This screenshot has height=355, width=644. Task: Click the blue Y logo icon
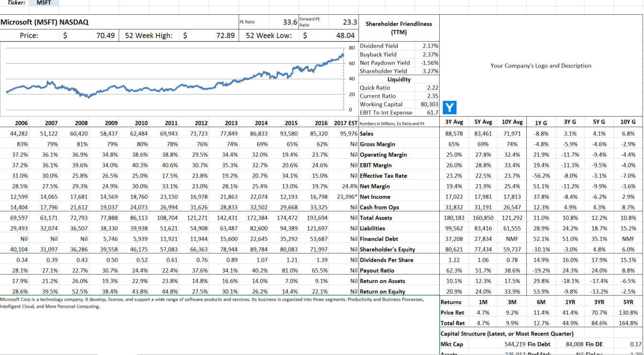click(450, 107)
